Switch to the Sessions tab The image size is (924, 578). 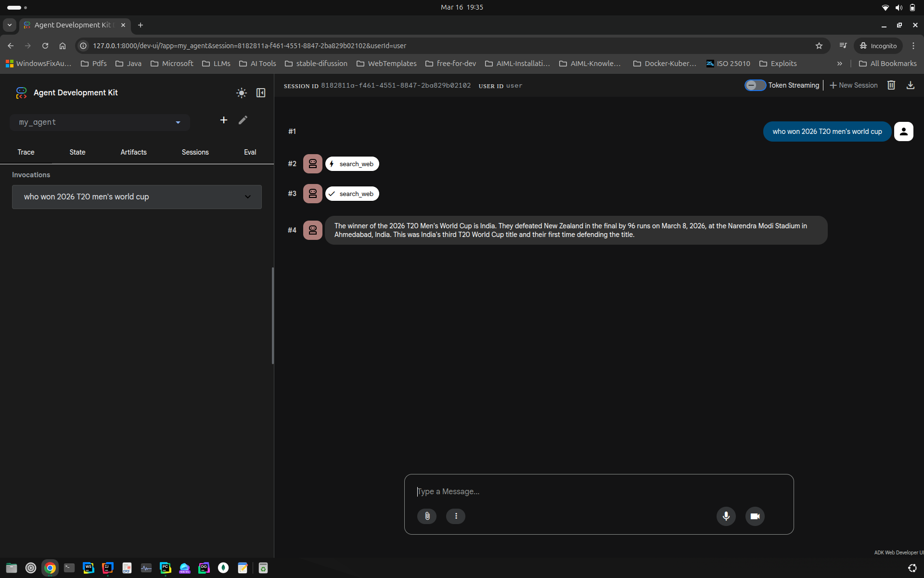[195, 152]
